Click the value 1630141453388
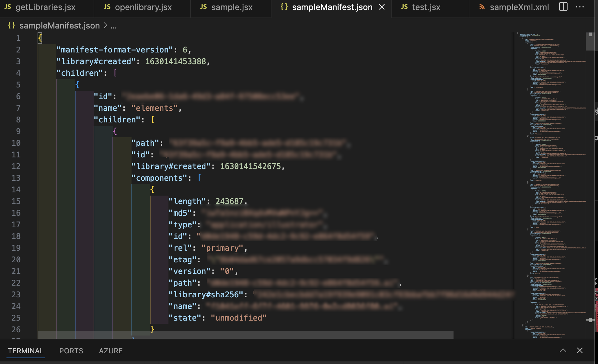The width and height of the screenshot is (598, 364). 175,62
